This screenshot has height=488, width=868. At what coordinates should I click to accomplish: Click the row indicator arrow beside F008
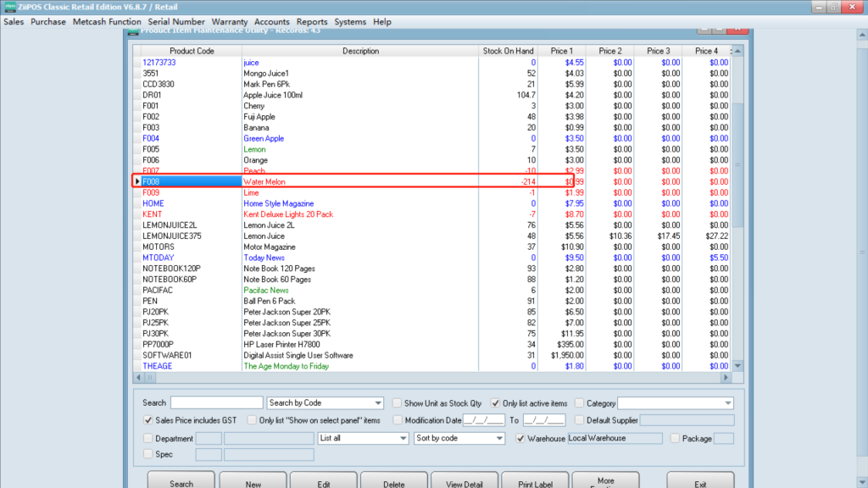(x=137, y=181)
